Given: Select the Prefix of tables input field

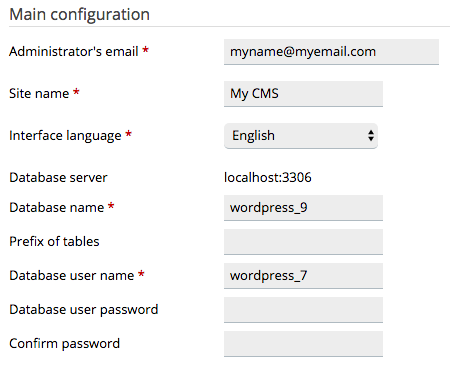Looking at the screenshot, I should [303, 242].
